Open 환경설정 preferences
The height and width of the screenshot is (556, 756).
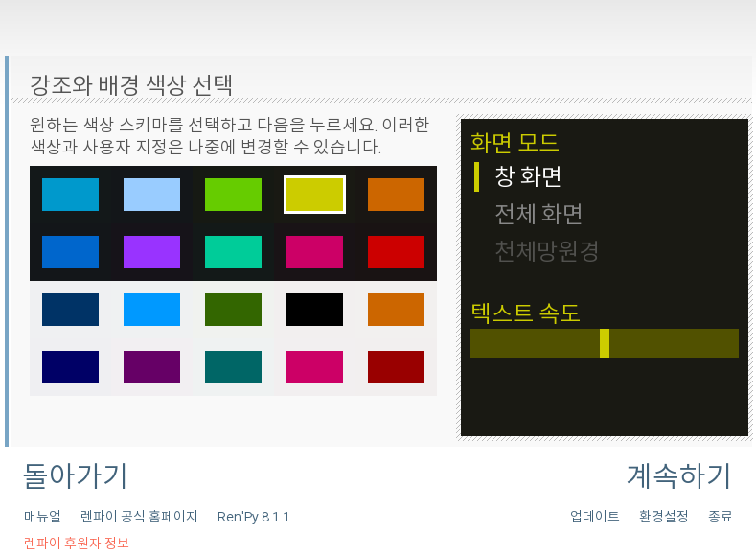pos(663,517)
